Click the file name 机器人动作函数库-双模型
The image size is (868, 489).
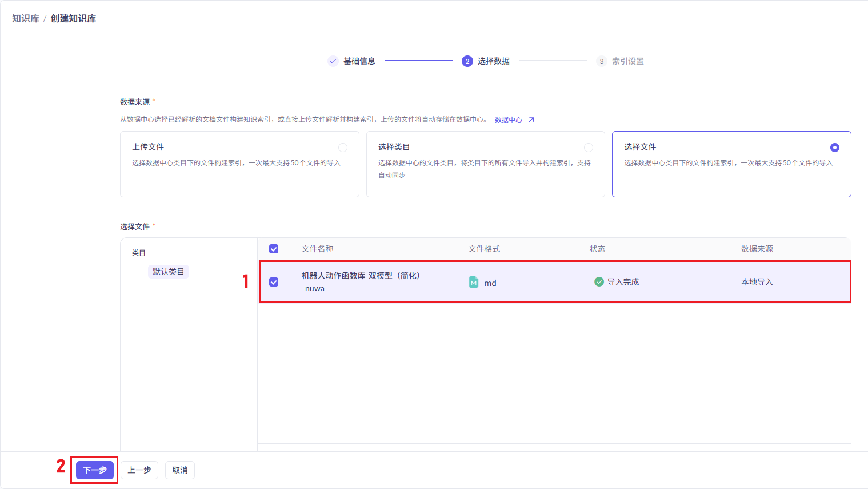(x=361, y=276)
